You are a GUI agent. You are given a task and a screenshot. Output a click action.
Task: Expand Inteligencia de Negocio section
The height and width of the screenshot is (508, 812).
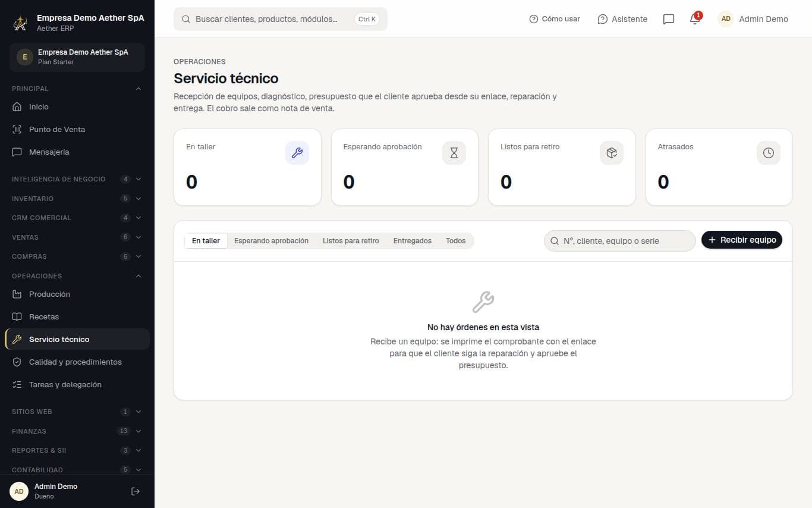point(77,179)
